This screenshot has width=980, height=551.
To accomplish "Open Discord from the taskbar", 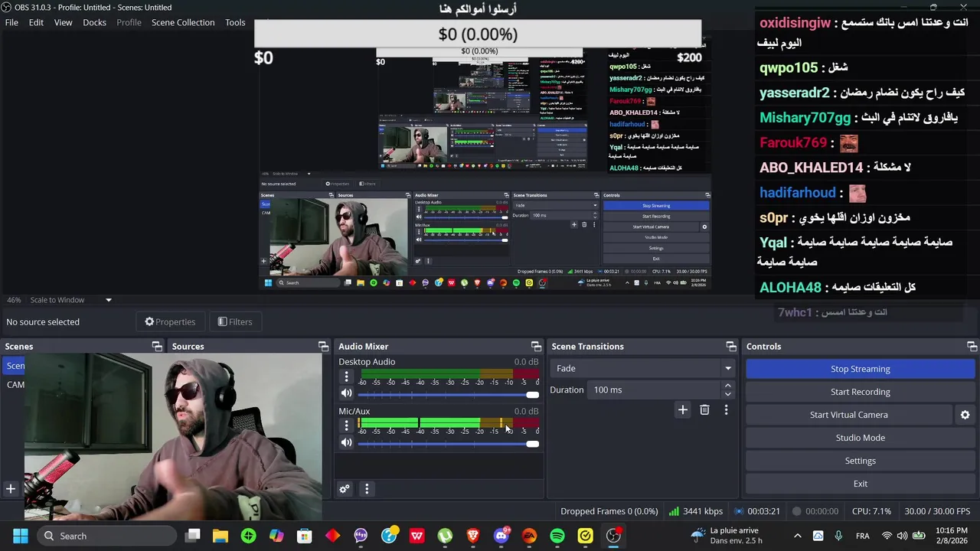I will 501,536.
